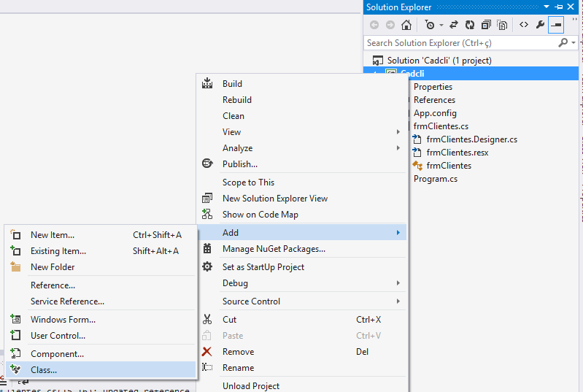Image resolution: width=583 pixels, height=392 pixels.
Task: Toggle the Show All Files icon
Action: [503, 25]
